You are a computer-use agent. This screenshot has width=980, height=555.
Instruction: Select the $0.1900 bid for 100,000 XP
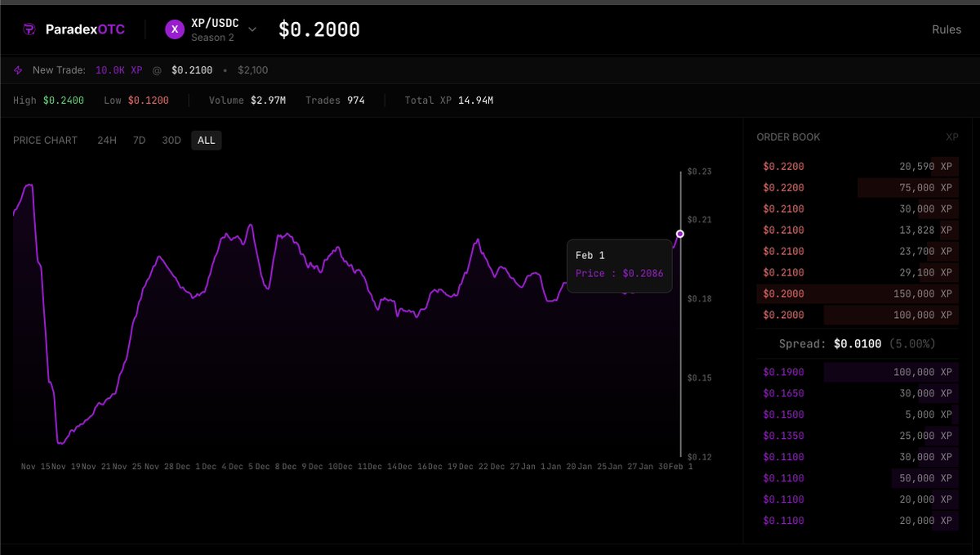tap(857, 372)
